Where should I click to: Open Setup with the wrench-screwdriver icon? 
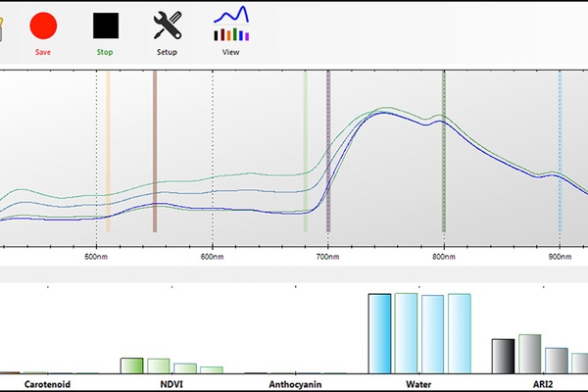[168, 25]
